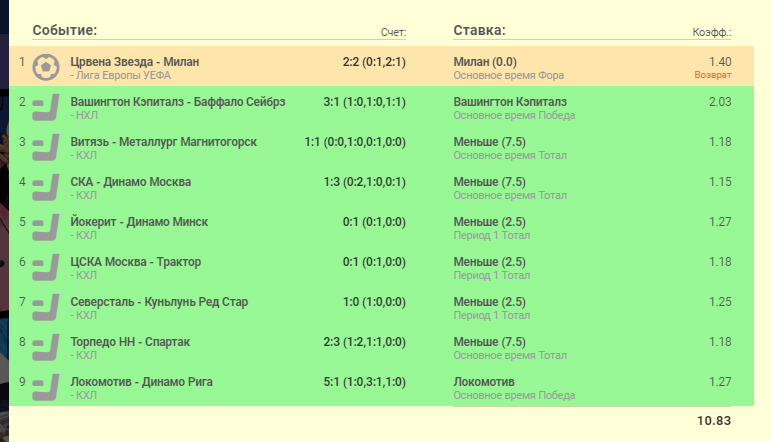771x442 pixels.
Task: Click Меньше (7.5) bet for Витязь match
Action: pos(489,142)
